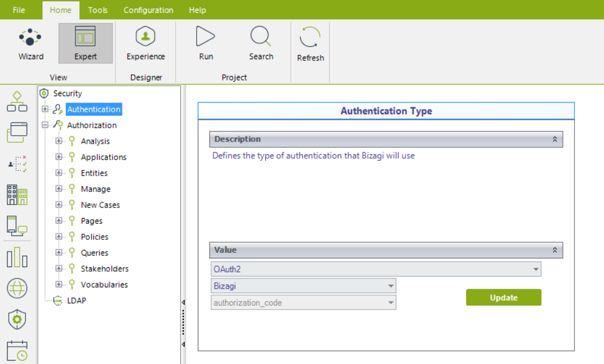Click the key icon beside Policies

pyautogui.click(x=71, y=236)
